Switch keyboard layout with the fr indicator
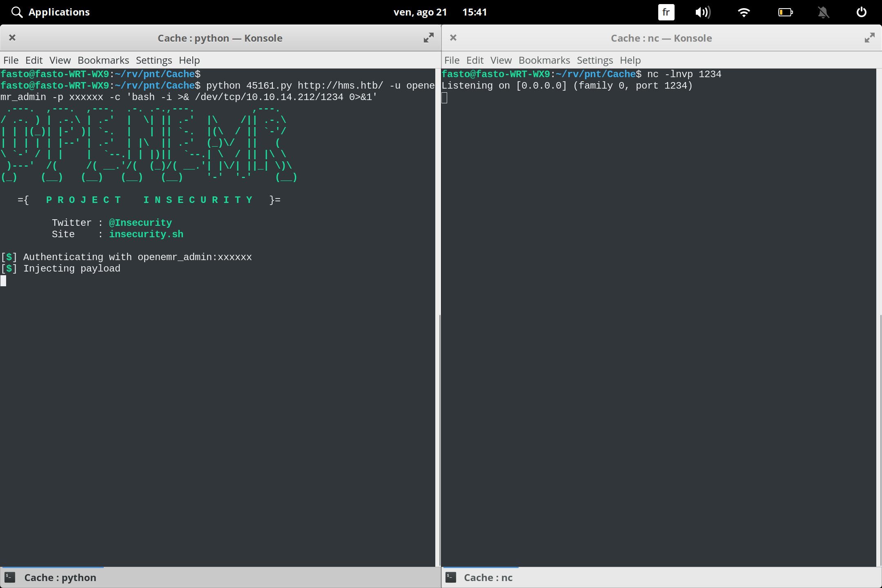Image resolution: width=882 pixels, height=588 pixels. point(666,12)
